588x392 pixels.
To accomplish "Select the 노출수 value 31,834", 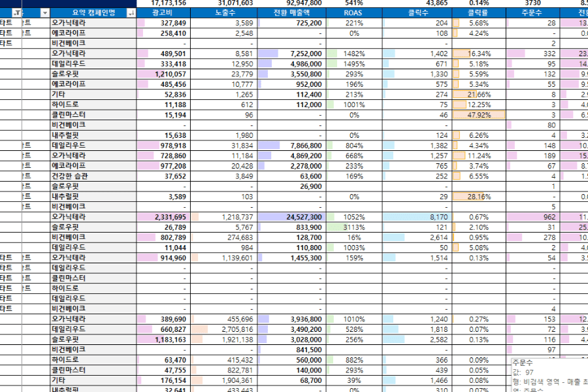I will click(224, 146).
